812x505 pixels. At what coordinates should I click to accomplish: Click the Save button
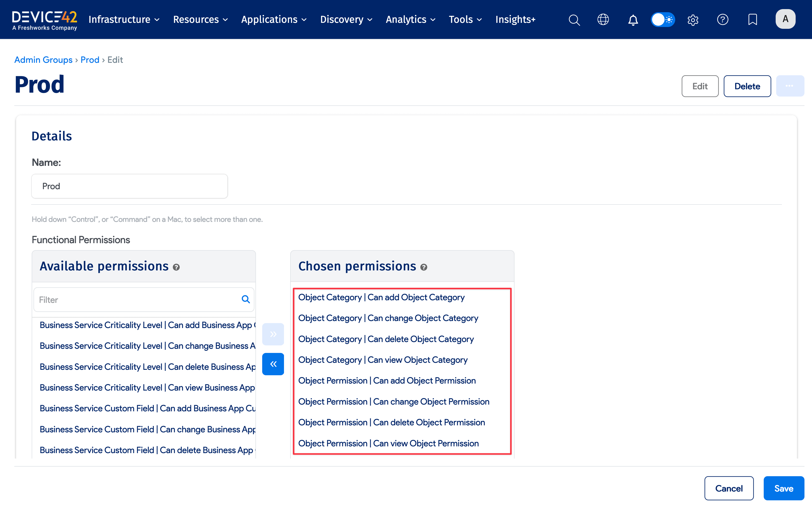(x=784, y=488)
